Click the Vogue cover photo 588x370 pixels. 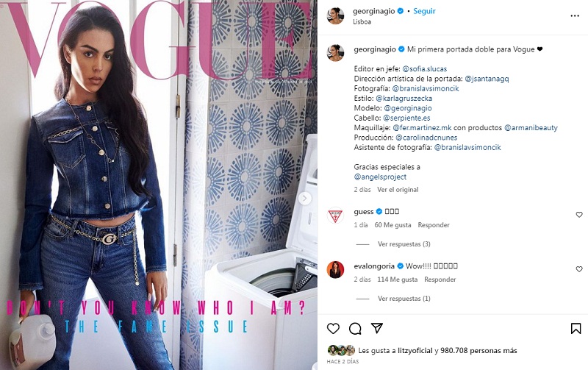pyautogui.click(x=159, y=185)
